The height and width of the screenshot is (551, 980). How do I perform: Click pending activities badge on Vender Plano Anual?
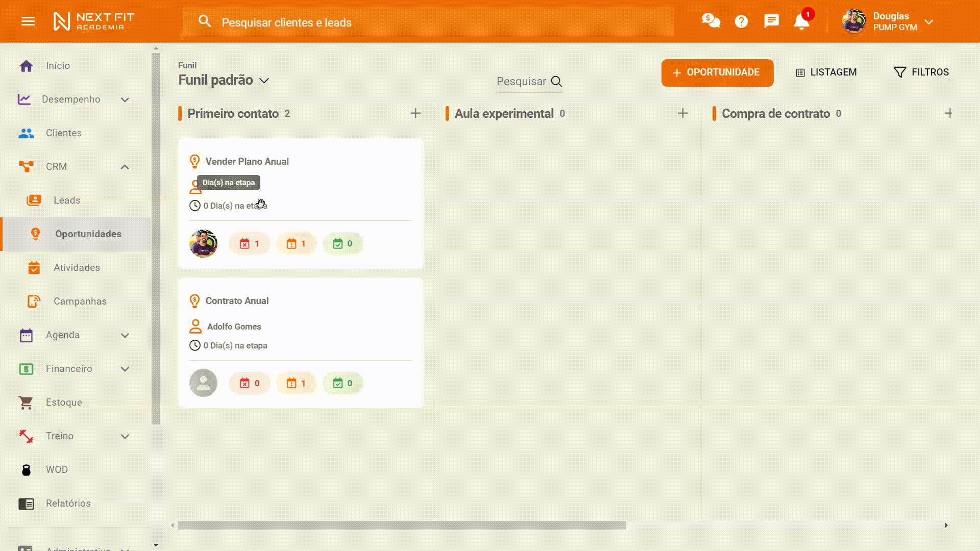[x=297, y=244]
